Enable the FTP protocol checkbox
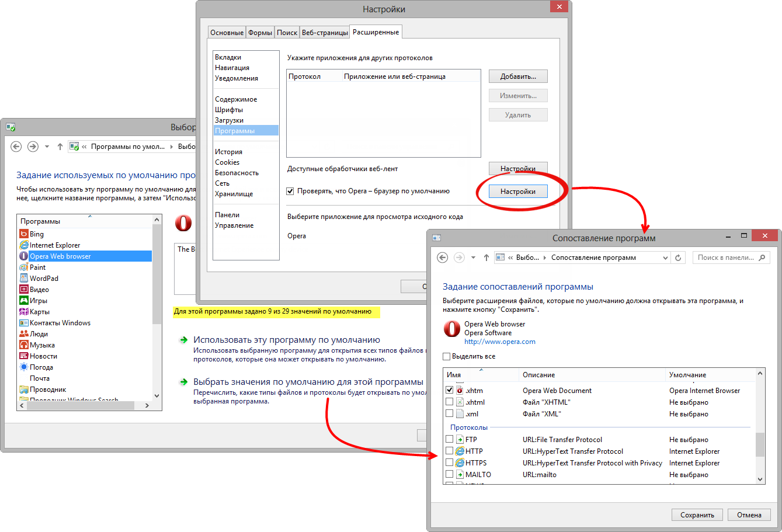Viewport: 782px width, 532px height. (x=450, y=440)
